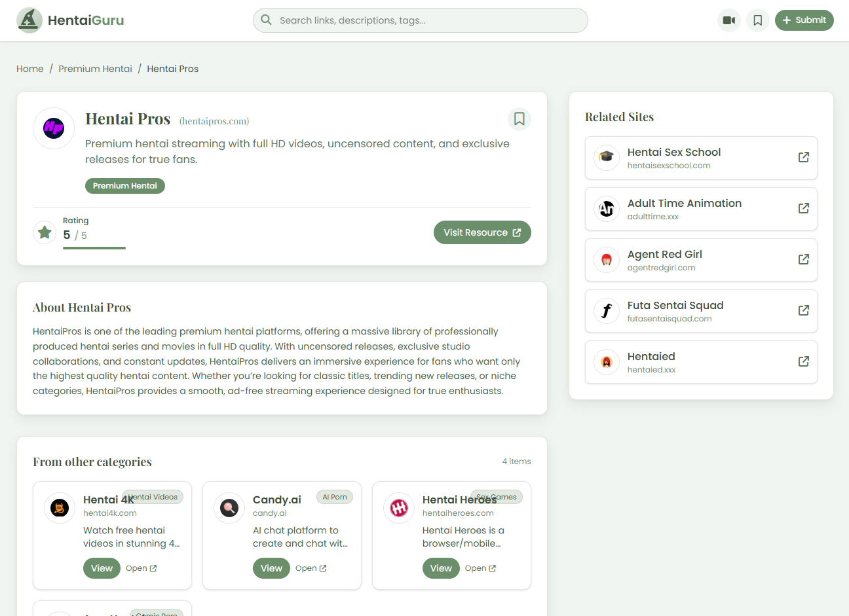Image resolution: width=849 pixels, height=616 pixels.
Task: Click Visit Resource button
Action: (482, 232)
